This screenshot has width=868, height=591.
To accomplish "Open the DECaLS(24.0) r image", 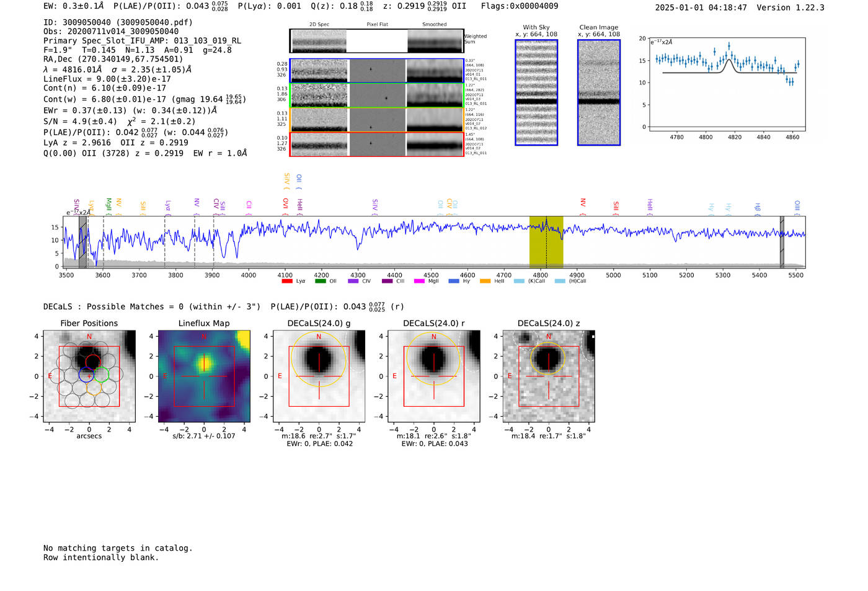I will [434, 376].
